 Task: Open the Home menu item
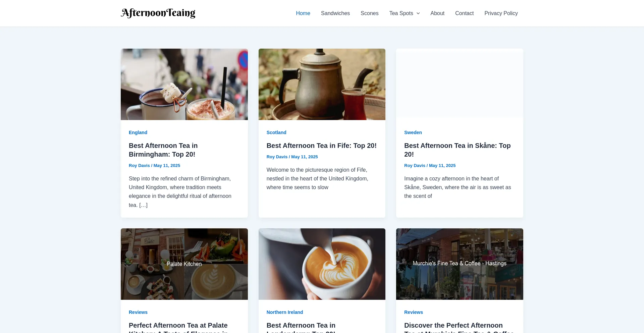303,13
